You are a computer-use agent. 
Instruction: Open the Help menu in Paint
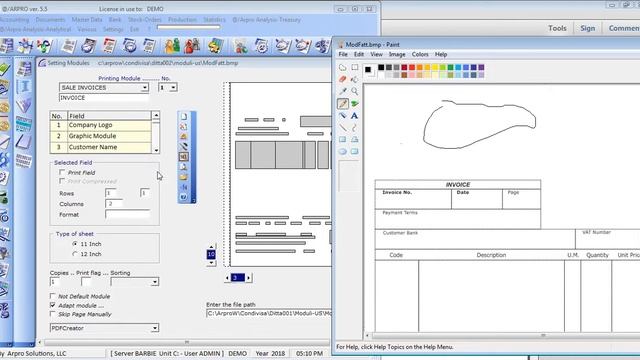(x=441, y=54)
